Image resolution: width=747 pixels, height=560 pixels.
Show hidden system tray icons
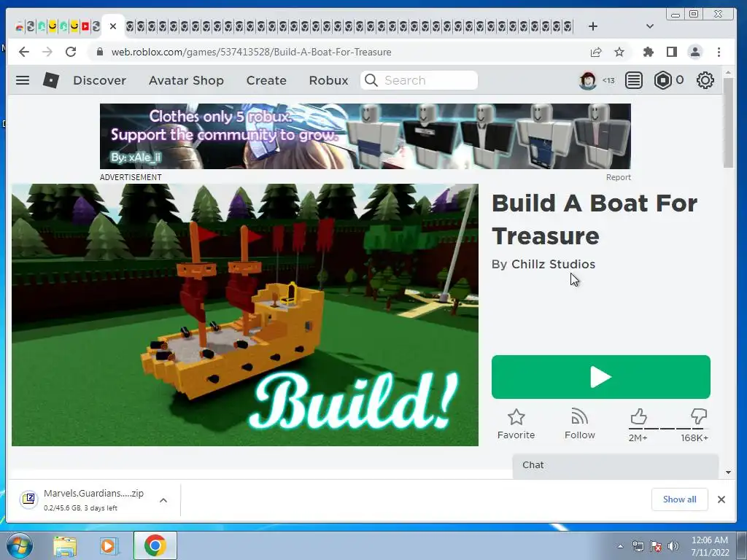(x=620, y=546)
